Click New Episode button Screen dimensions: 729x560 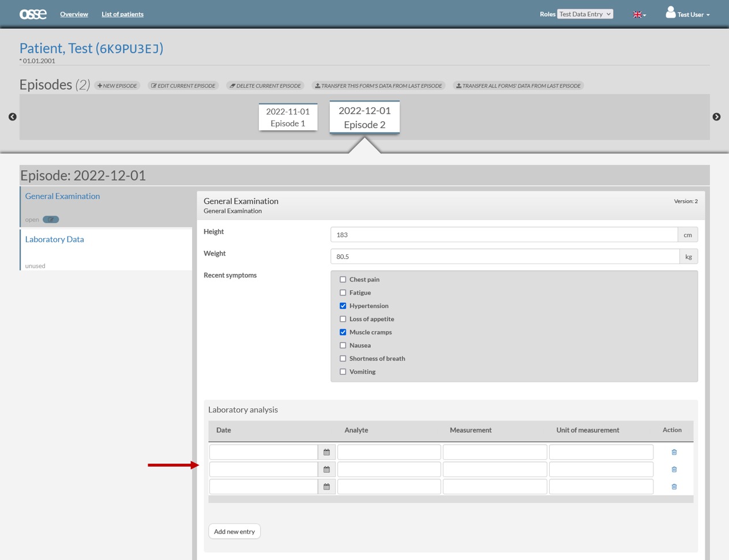[x=117, y=85]
